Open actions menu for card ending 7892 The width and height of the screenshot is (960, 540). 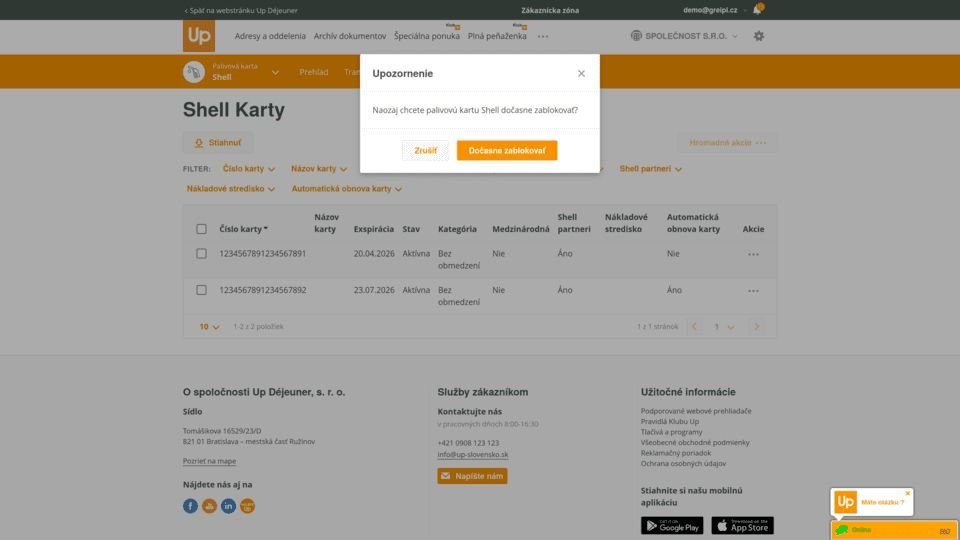tap(753, 291)
